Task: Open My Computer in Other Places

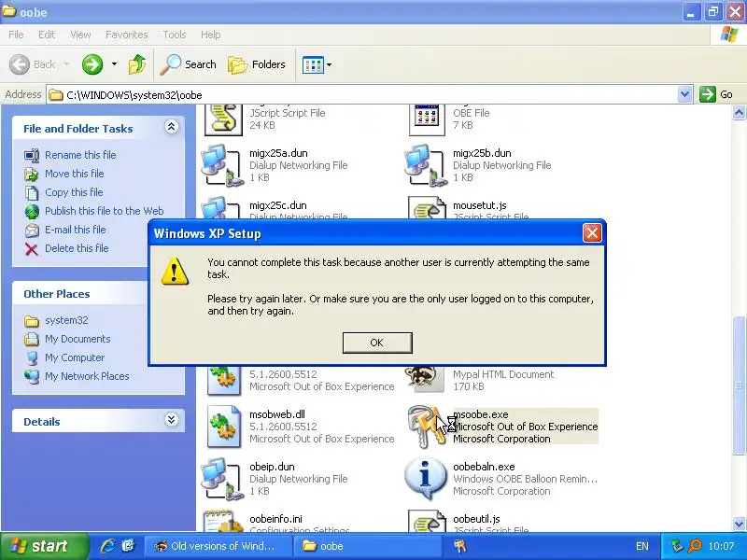Action: pyautogui.click(x=75, y=357)
